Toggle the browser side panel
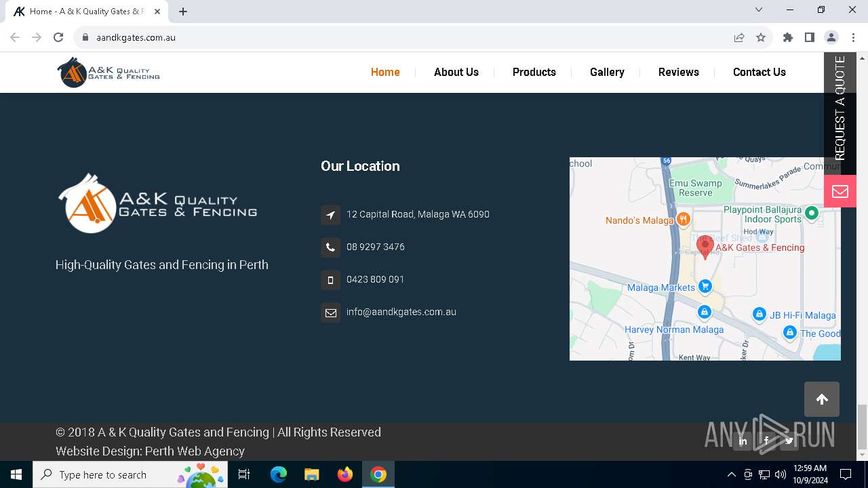Screen dimensions: 868x488 [x=810, y=37]
